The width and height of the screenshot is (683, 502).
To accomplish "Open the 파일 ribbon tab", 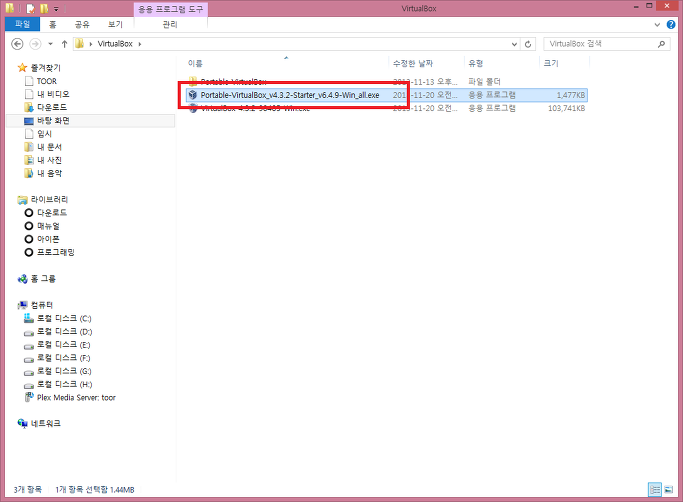I will [x=22, y=24].
